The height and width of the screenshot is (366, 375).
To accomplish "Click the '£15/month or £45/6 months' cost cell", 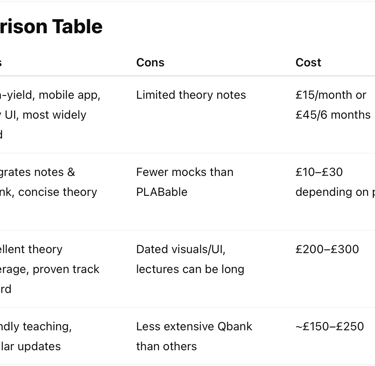I will pyautogui.click(x=333, y=105).
